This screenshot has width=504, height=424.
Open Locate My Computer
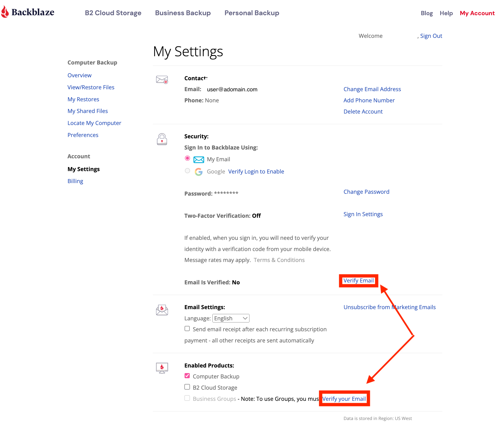(94, 123)
